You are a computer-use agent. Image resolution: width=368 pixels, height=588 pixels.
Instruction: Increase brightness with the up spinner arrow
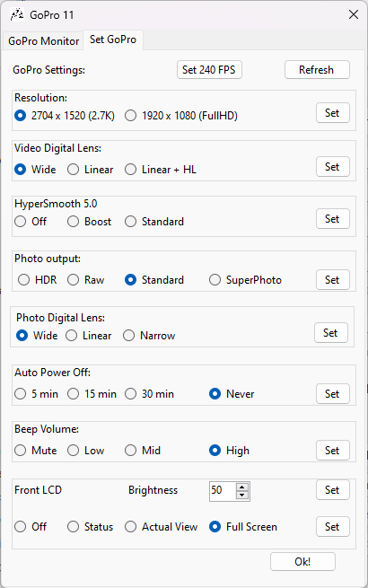[242, 487]
